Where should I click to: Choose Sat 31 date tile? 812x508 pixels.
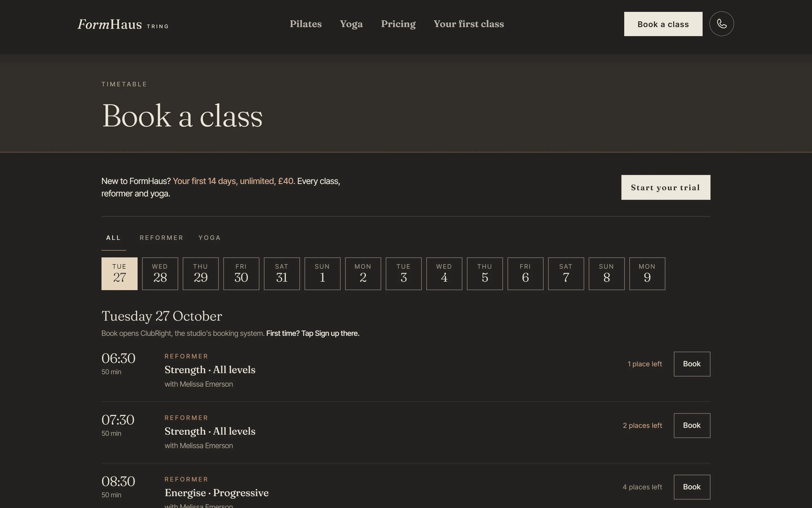[282, 273]
